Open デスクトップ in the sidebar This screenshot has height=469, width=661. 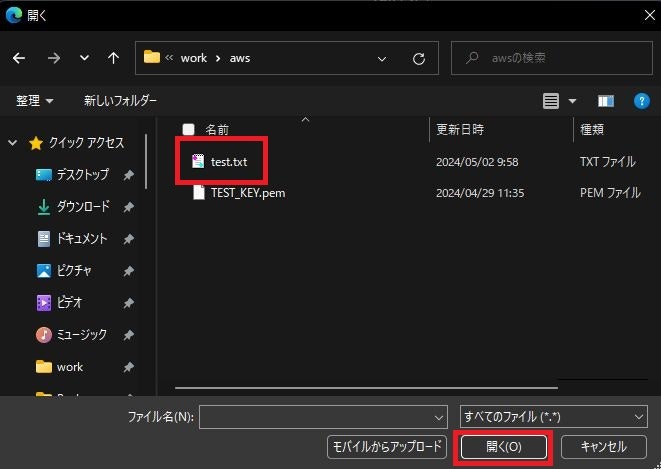tap(83, 174)
